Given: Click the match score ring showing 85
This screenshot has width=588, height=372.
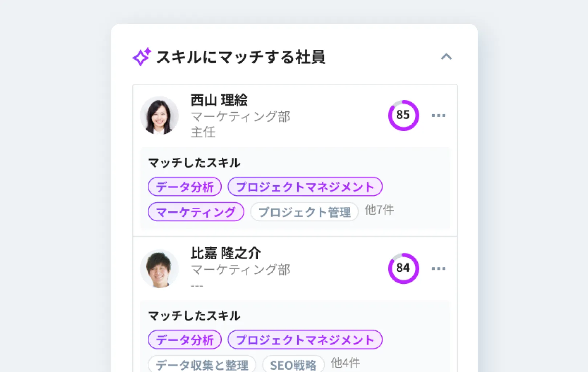Looking at the screenshot, I should pyautogui.click(x=403, y=115).
